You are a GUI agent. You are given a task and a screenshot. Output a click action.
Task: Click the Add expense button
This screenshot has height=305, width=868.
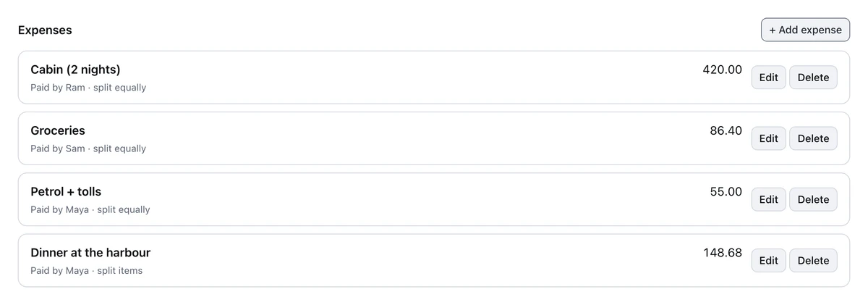point(805,30)
